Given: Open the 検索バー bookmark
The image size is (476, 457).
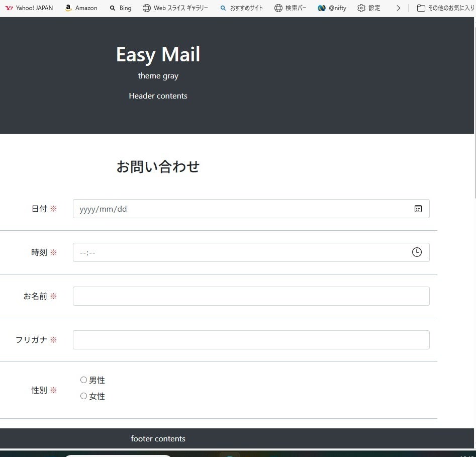Looking at the screenshot, I should click(290, 8).
